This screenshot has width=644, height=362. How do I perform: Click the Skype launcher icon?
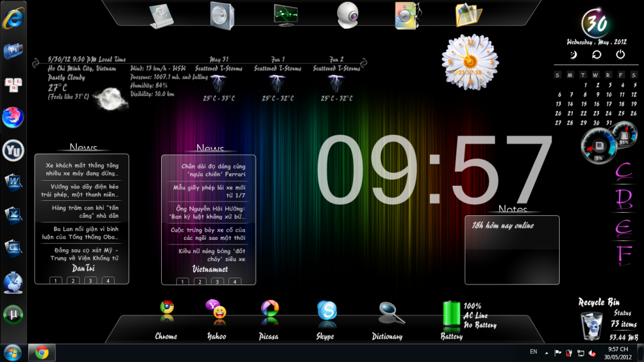pyautogui.click(x=327, y=310)
